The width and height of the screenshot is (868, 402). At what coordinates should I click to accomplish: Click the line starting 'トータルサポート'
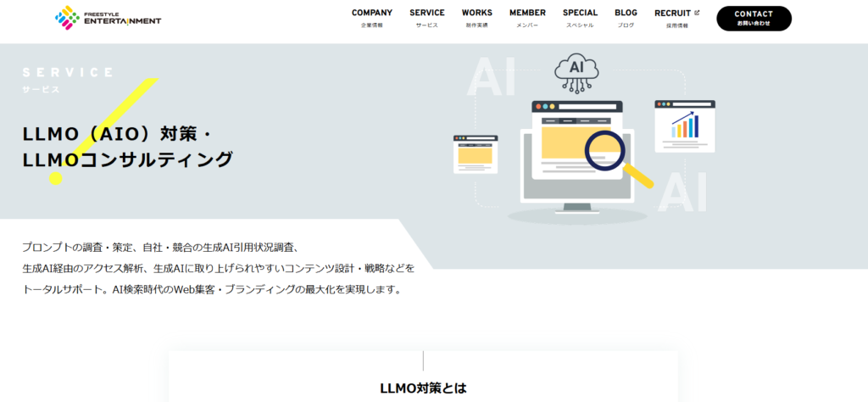(211, 289)
